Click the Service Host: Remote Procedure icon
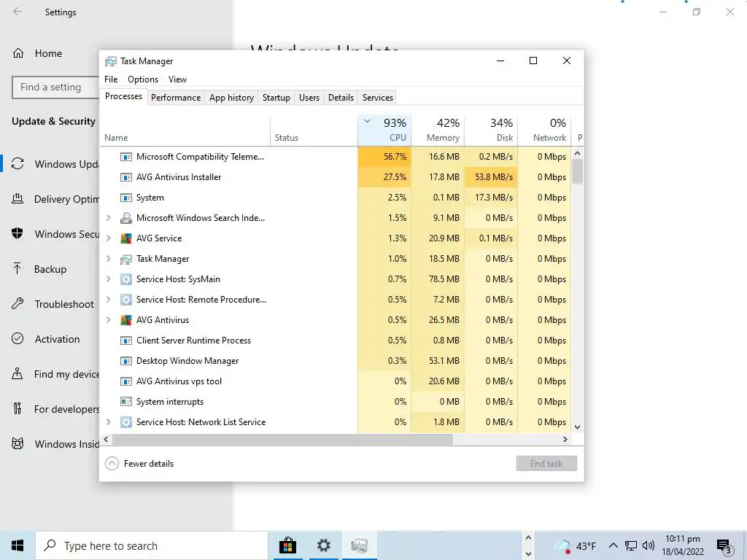 pyautogui.click(x=125, y=300)
